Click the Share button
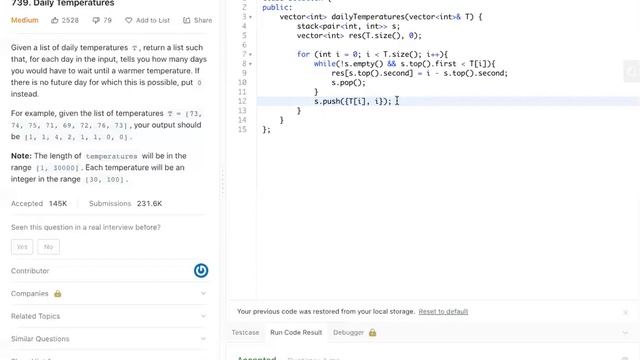The height and width of the screenshot is (360, 640). click(198, 20)
